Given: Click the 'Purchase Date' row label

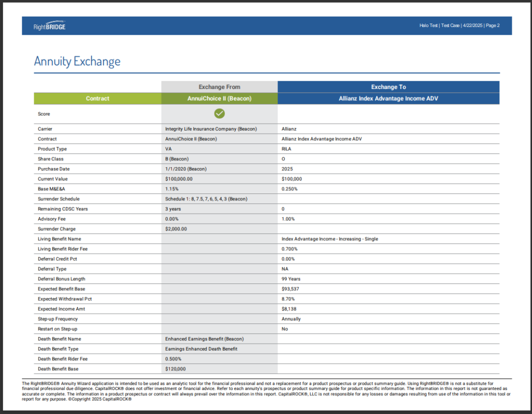Looking at the screenshot, I should click(54, 169).
